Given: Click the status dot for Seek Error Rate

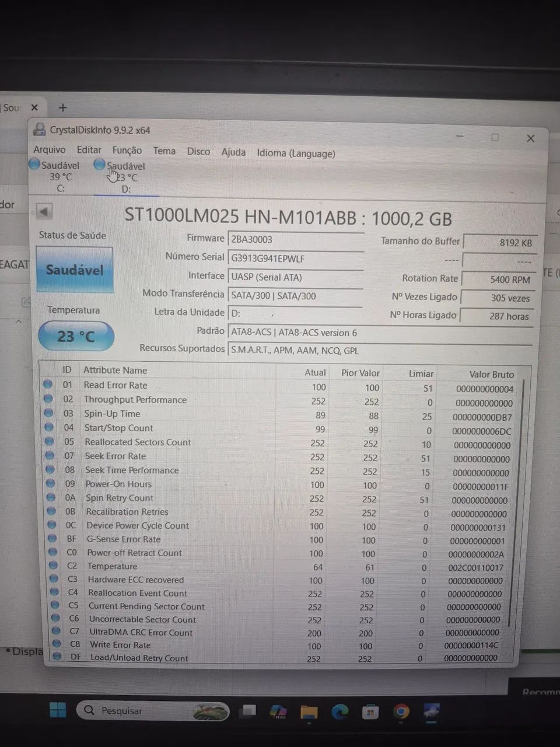Looking at the screenshot, I should tap(50, 456).
